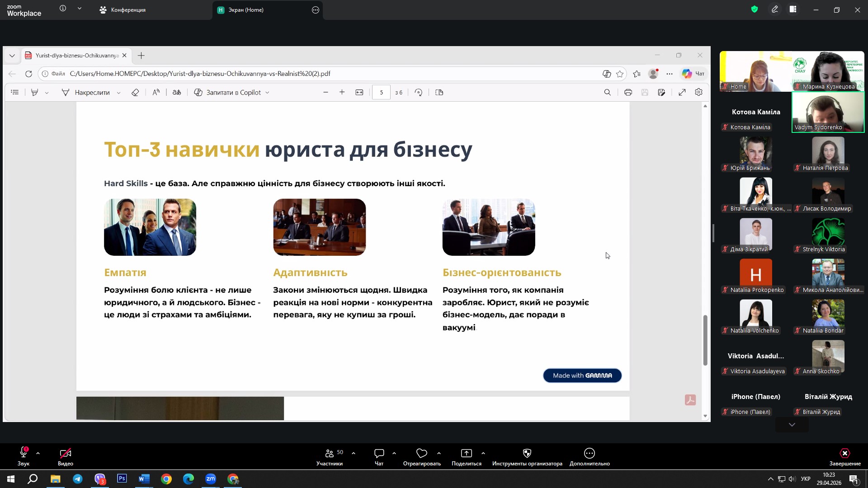Toggle the table of contents sidebar icon
Viewport: 868px width, 488px height.
coord(15,92)
